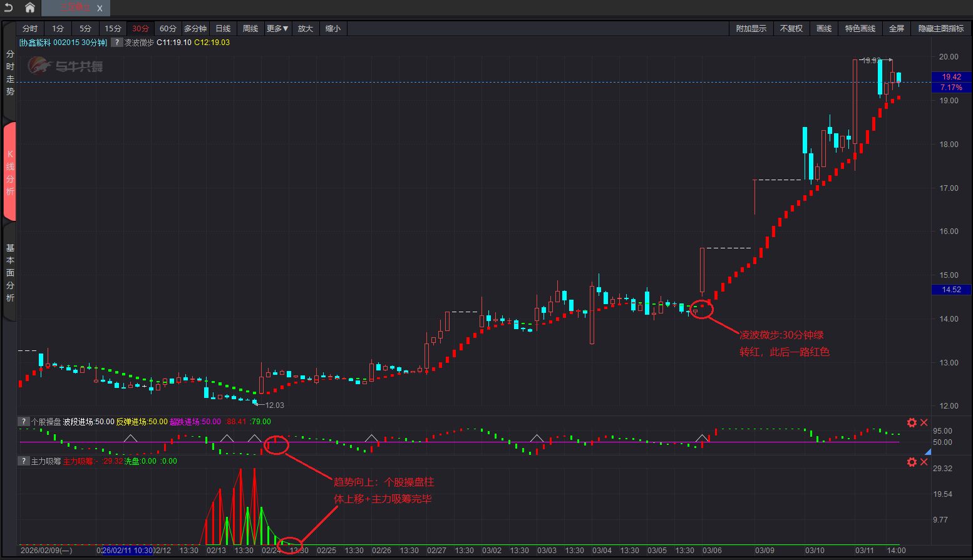973x560 pixels.
Task: Toggle 附加显示 additional display
Action: 751,29
